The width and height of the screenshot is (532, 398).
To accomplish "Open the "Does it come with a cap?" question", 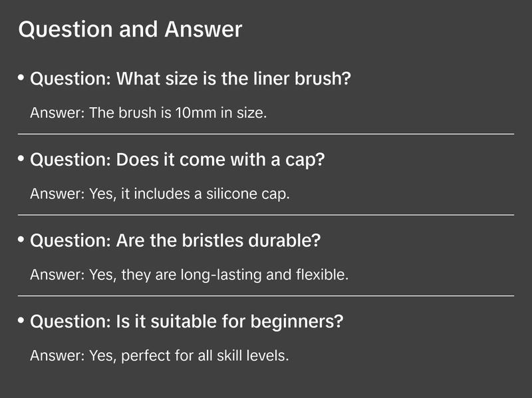I will coord(178,160).
